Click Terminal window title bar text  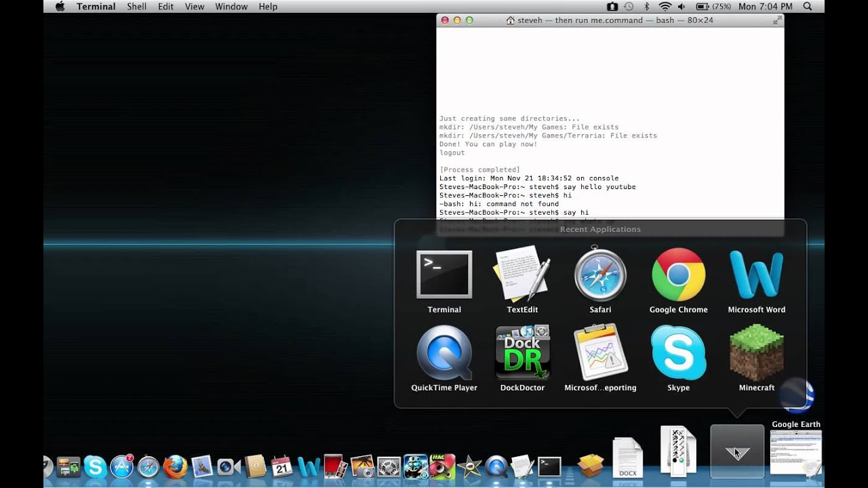615,20
